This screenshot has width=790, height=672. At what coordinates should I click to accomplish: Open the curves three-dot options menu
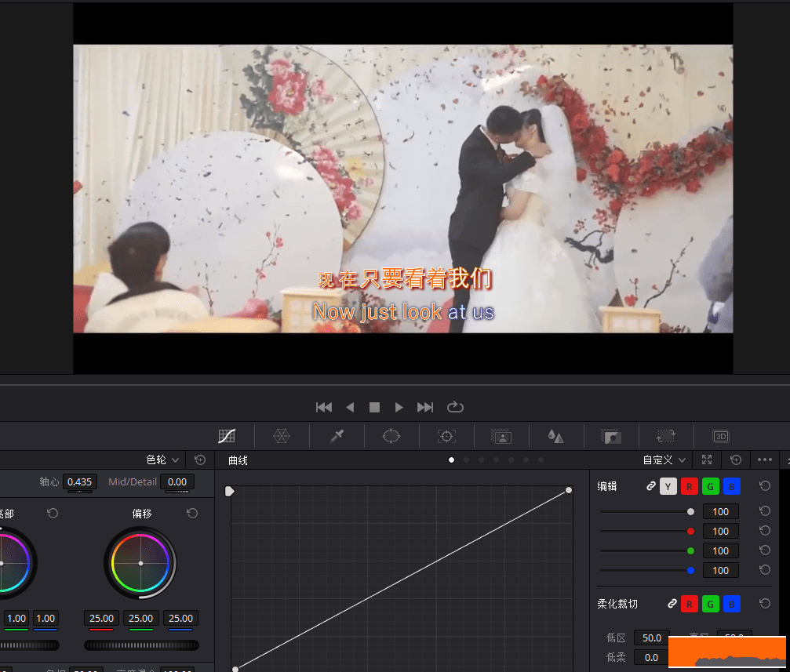765,460
